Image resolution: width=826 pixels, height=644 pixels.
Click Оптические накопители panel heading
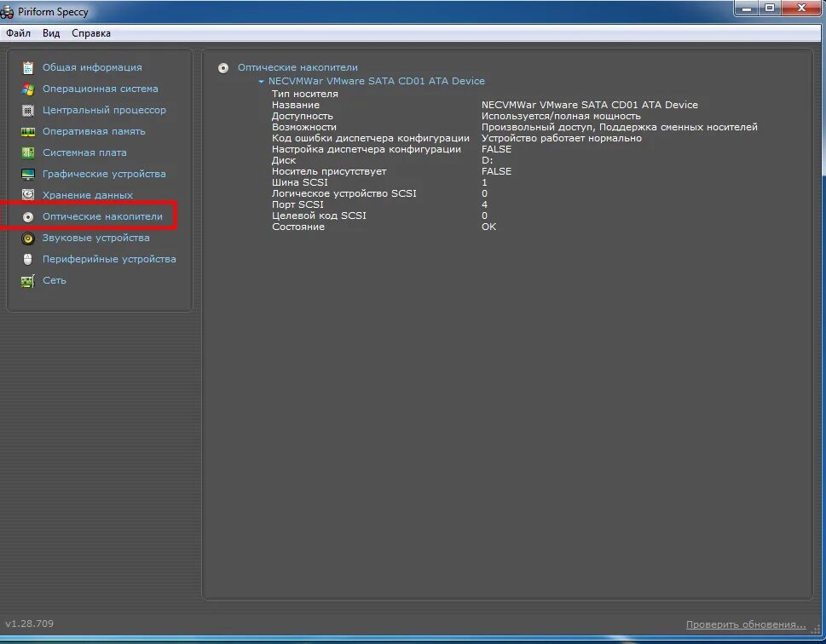[x=297, y=67]
